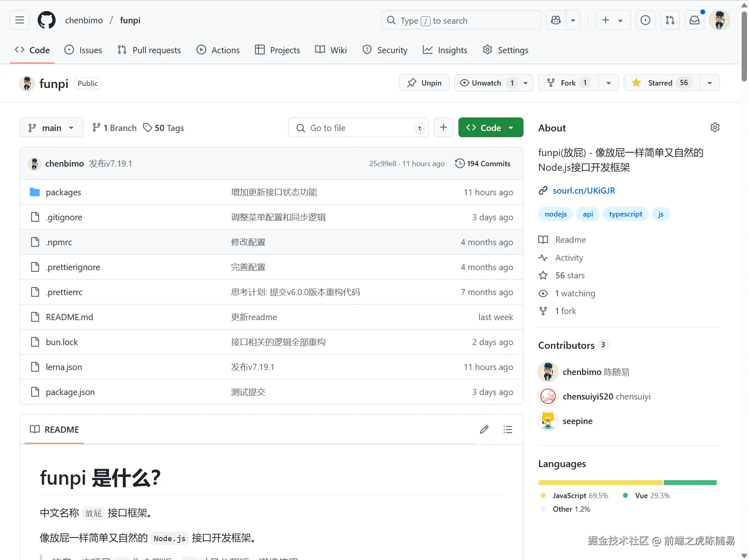Image resolution: width=749 pixels, height=560 pixels.
Task: Open the add file plus button
Action: pyautogui.click(x=443, y=128)
